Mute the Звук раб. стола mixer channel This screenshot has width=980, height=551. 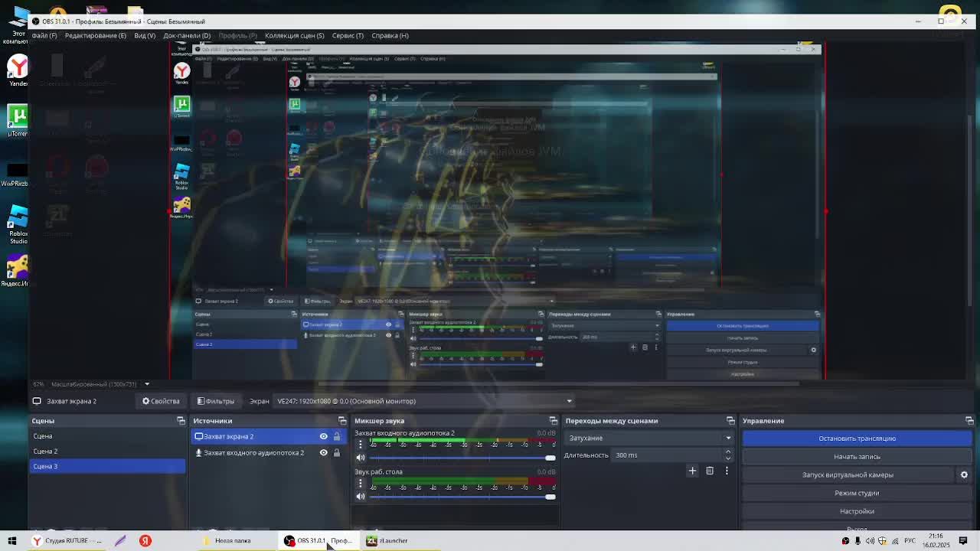tap(361, 497)
